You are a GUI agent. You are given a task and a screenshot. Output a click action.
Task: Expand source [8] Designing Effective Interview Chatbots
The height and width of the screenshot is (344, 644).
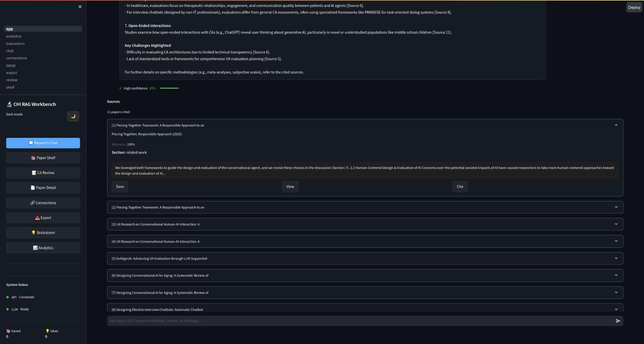(x=616, y=309)
